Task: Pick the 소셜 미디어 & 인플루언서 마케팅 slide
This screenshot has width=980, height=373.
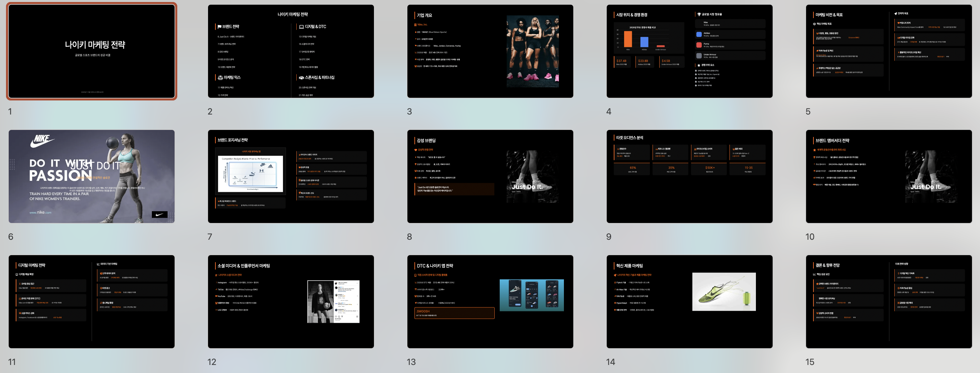Action: (x=291, y=301)
